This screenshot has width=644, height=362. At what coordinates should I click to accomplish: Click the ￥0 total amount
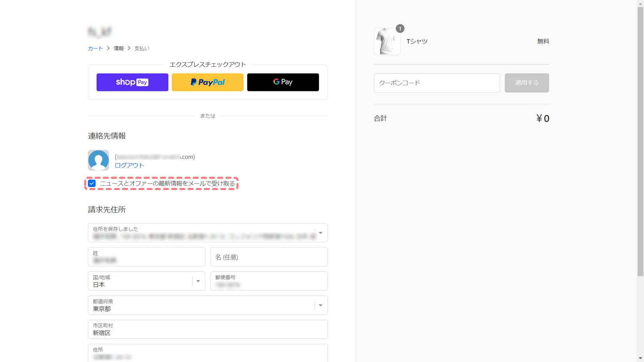[542, 118]
